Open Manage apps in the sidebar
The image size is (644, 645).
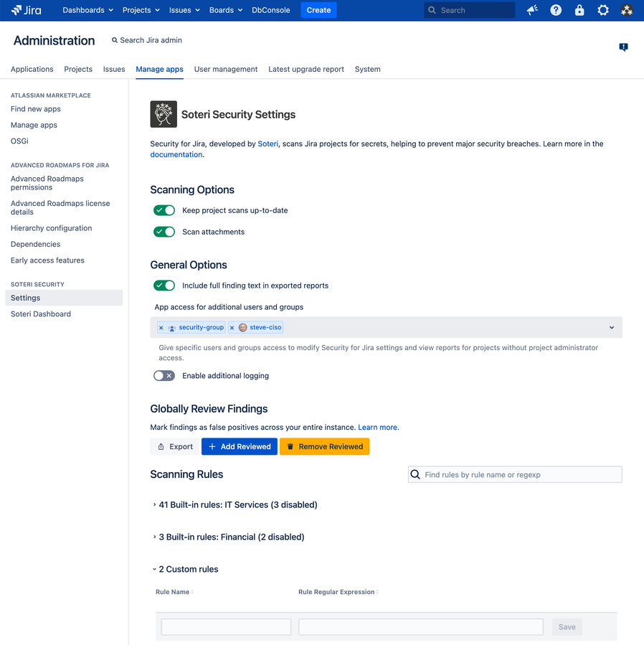click(x=34, y=125)
